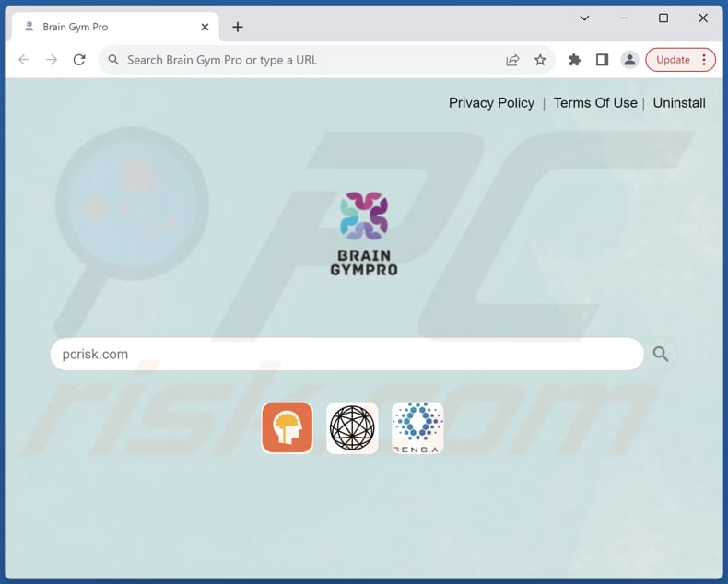728x584 pixels.
Task: Reload the Brain Gym Pro page
Action: point(79,60)
